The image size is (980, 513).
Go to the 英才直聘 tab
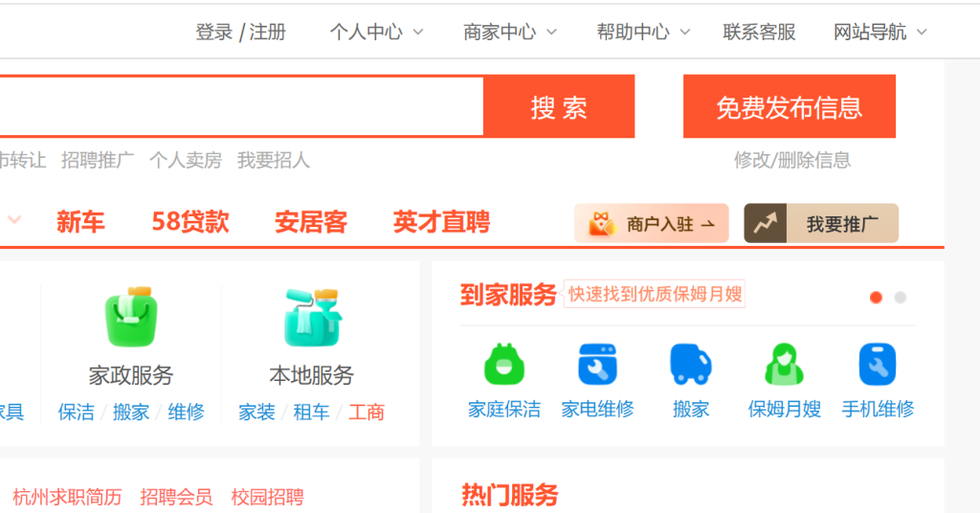coord(441,222)
